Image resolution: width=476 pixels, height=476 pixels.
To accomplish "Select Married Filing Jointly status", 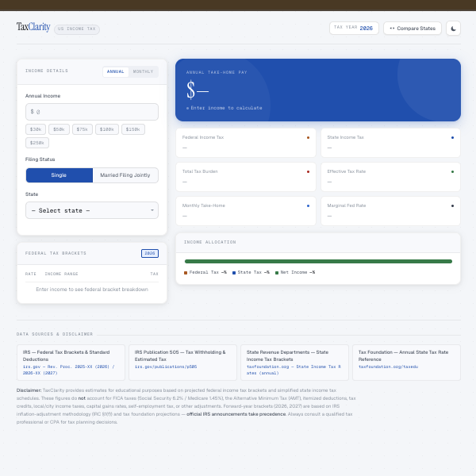I will pos(125,175).
